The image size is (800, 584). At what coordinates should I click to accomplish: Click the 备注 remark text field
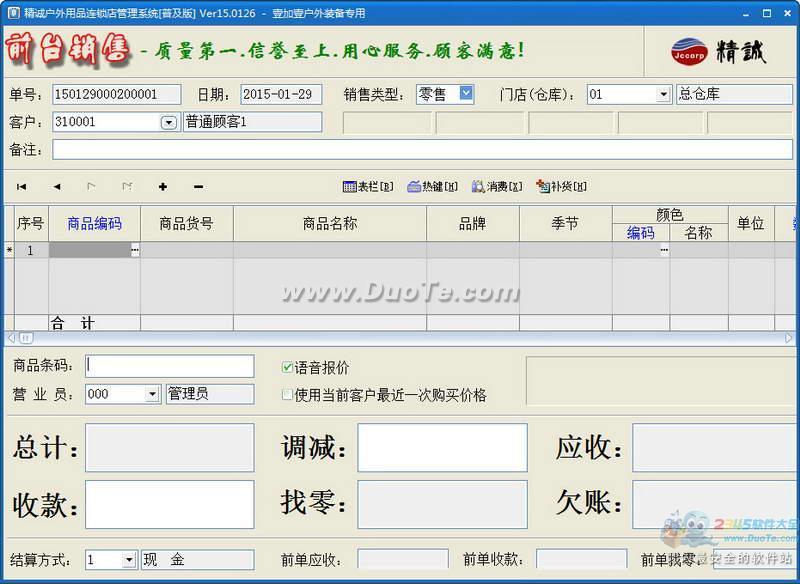tap(420, 149)
